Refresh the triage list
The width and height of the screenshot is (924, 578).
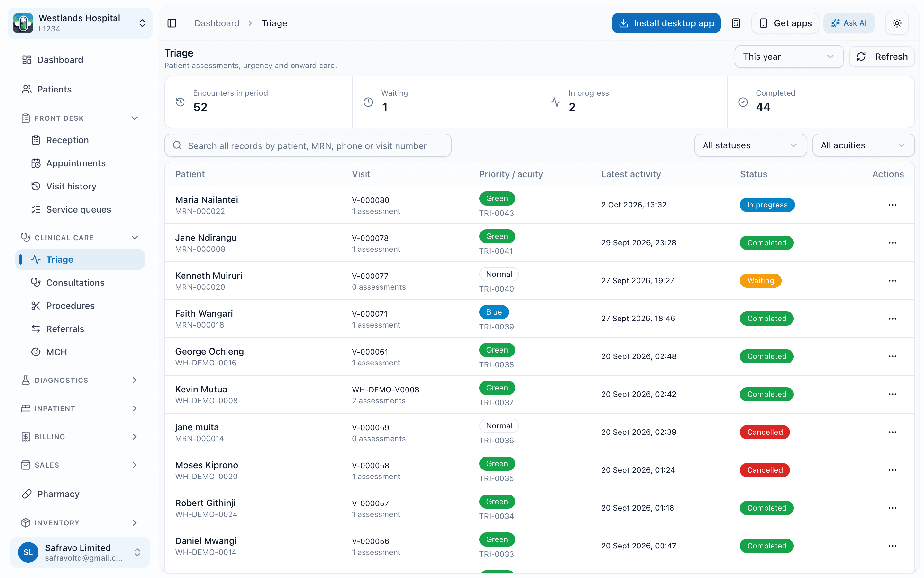881,57
